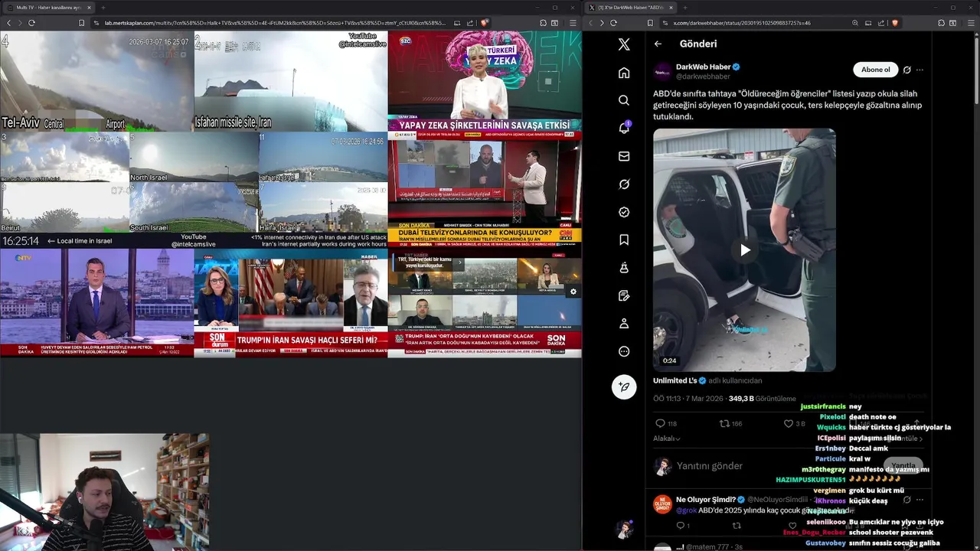This screenshot has width=980, height=551.
Task: Click zoom magnifier in x.com address bar
Action: [855, 23]
